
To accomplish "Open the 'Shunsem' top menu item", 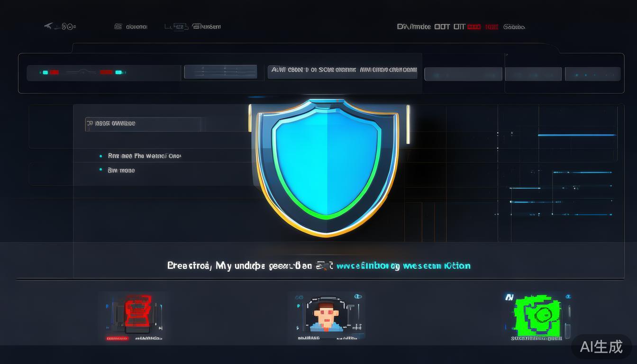I will [x=207, y=27].
